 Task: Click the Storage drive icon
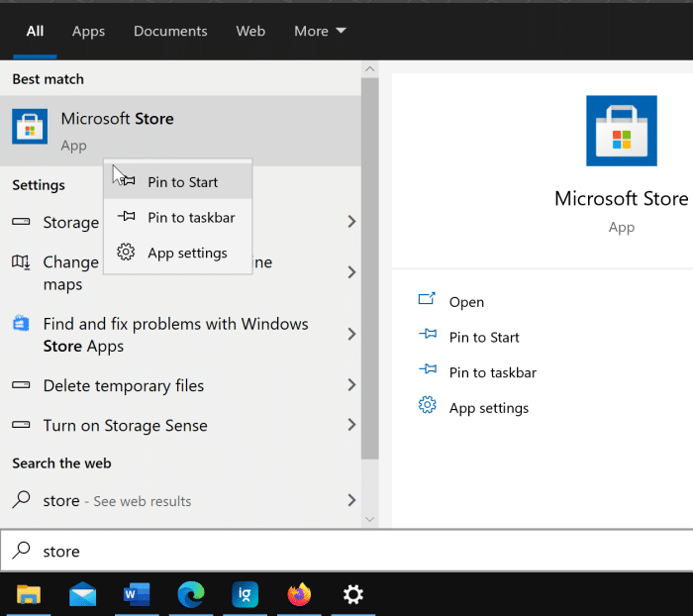(x=21, y=221)
